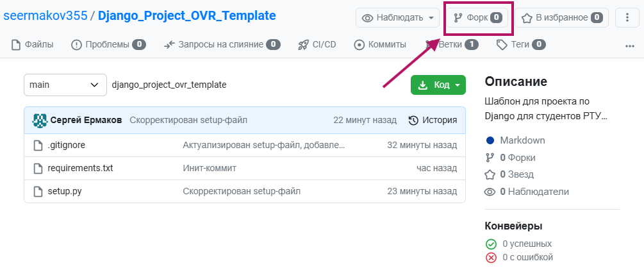Switch to the Файлы tab

(x=33, y=44)
